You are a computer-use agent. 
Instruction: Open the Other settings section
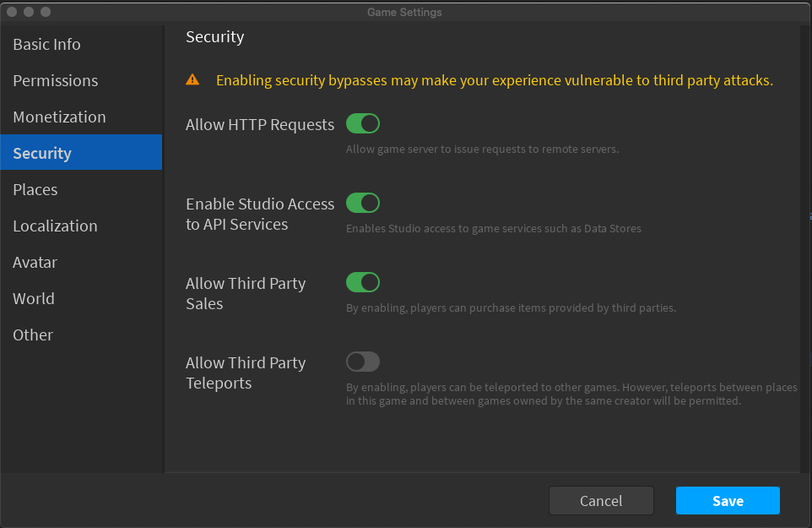(x=33, y=335)
